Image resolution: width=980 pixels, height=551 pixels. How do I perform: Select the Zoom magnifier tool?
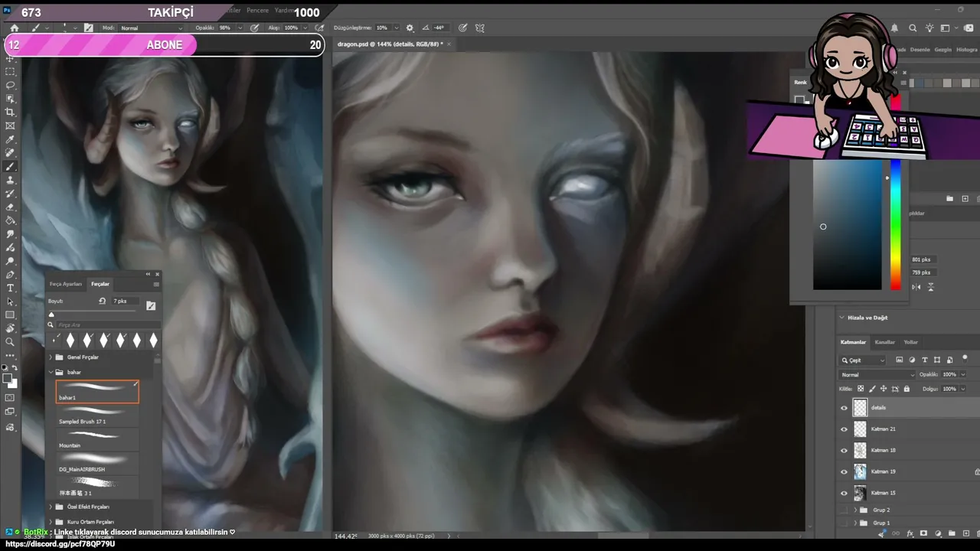(x=11, y=342)
